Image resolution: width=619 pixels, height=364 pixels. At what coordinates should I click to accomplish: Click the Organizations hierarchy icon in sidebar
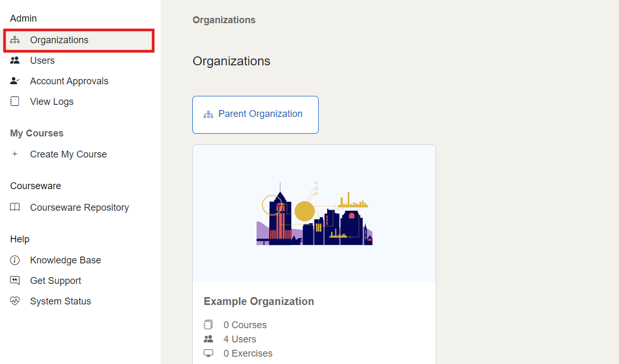click(x=15, y=40)
